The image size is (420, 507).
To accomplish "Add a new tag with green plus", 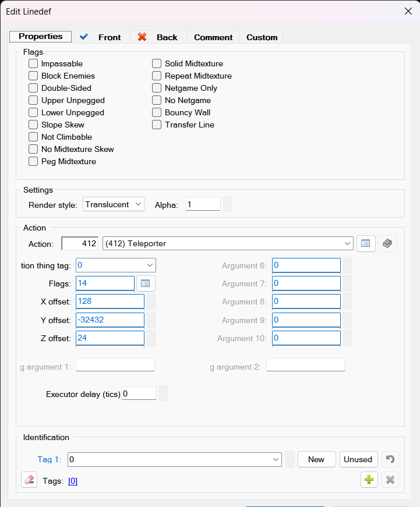I will 369,480.
